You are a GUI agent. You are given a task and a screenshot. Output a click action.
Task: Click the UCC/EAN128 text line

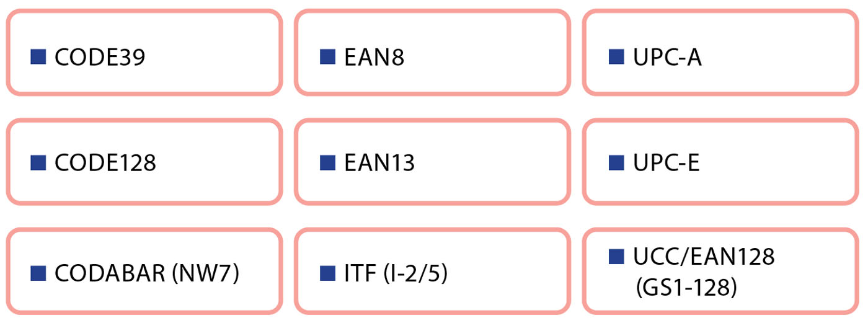704,256
